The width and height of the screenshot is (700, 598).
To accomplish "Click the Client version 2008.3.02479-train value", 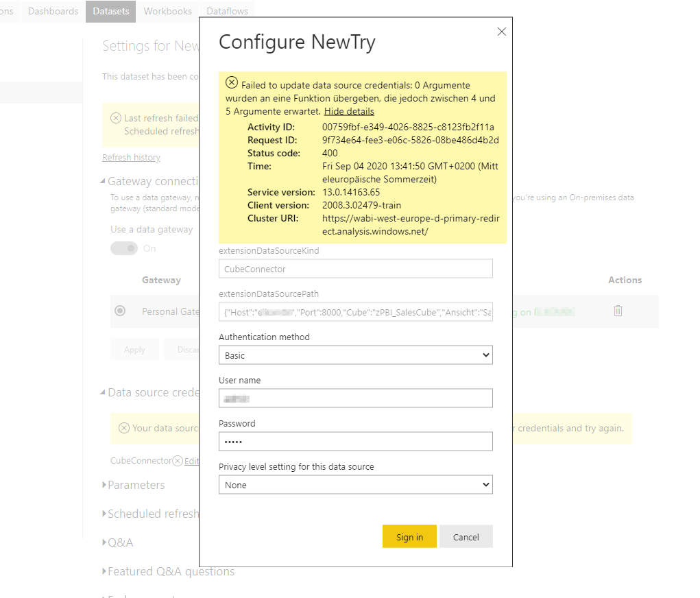I will click(361, 206).
